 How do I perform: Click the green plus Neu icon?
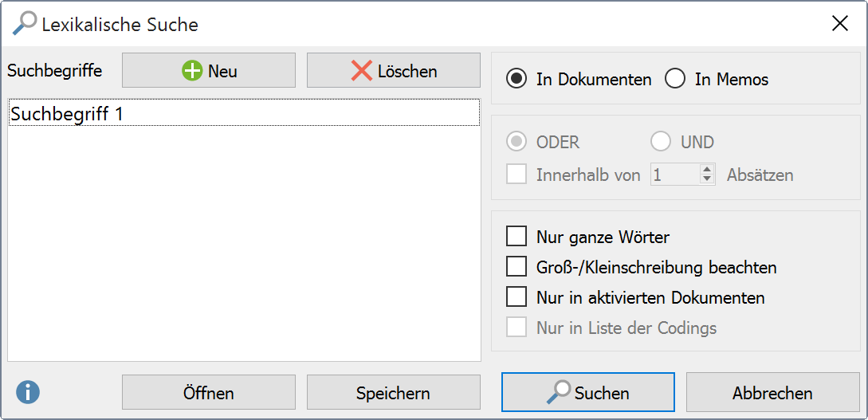click(192, 71)
